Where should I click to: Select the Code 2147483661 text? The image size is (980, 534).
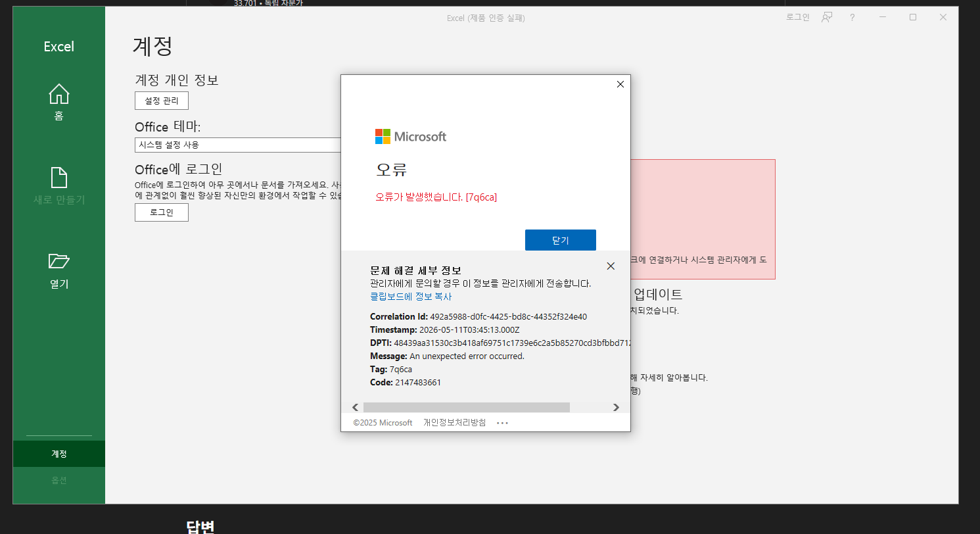[418, 382]
